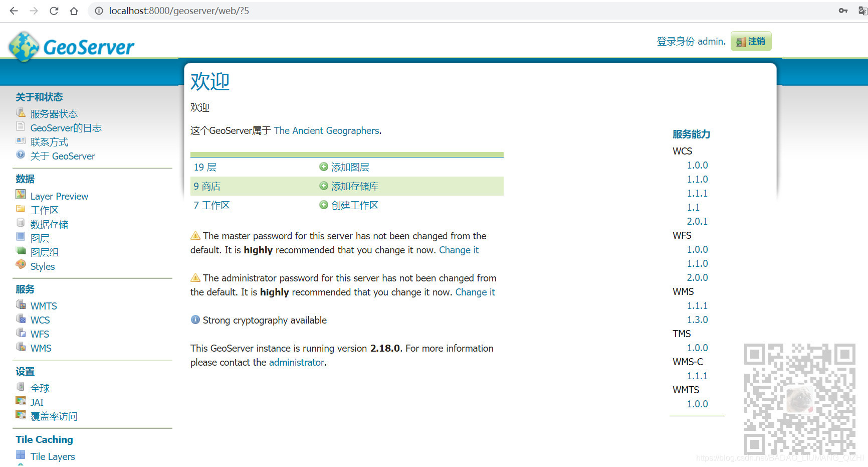Click the global settings icon beside 全球
The width and height of the screenshot is (868, 467).
click(x=21, y=386)
